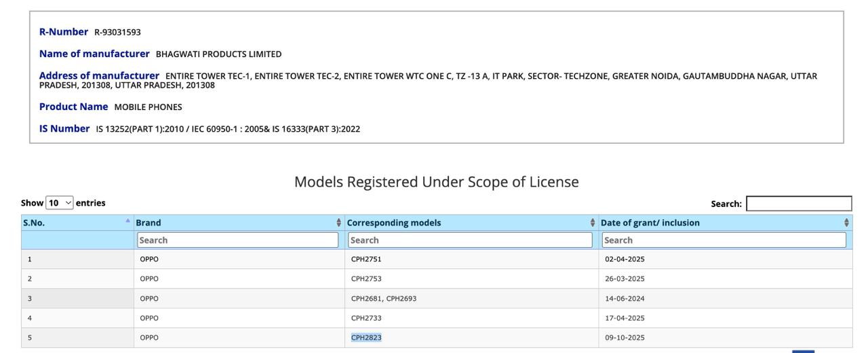Sort by Date of grant/inclusion arrows

(x=846, y=223)
